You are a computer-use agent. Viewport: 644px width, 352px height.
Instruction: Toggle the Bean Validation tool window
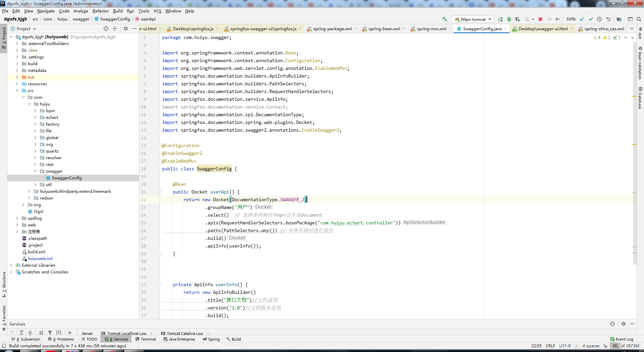click(x=640, y=63)
